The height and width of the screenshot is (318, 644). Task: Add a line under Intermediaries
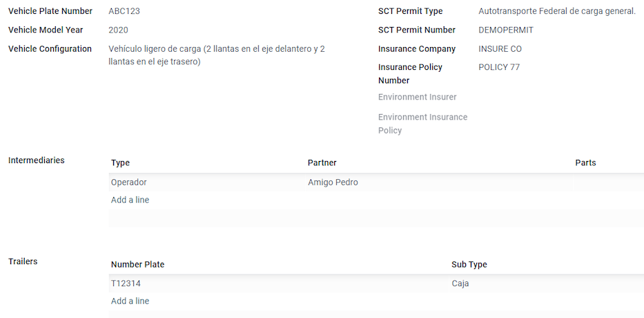click(x=130, y=200)
